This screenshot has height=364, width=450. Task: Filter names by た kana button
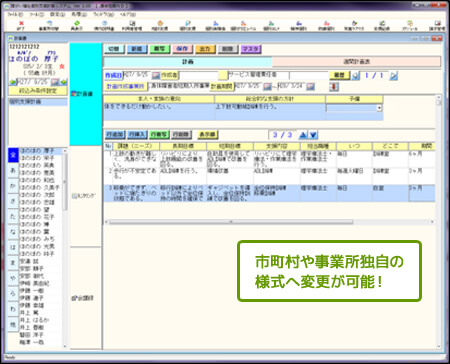click(x=13, y=216)
